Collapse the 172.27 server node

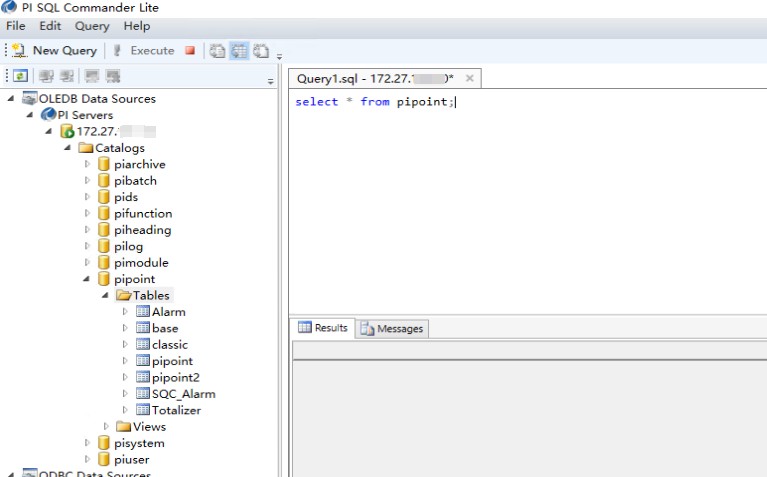tap(48, 131)
